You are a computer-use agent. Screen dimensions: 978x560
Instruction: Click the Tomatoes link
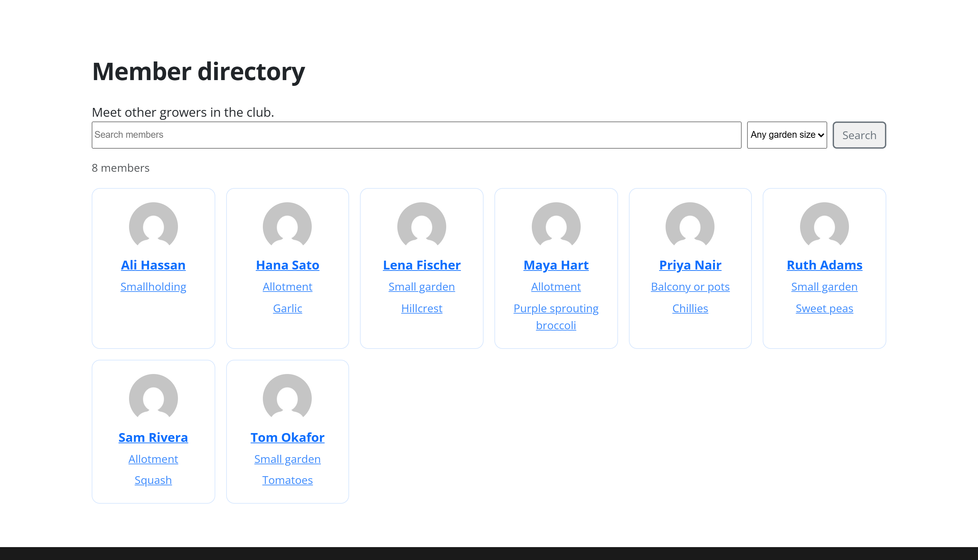pyautogui.click(x=287, y=480)
